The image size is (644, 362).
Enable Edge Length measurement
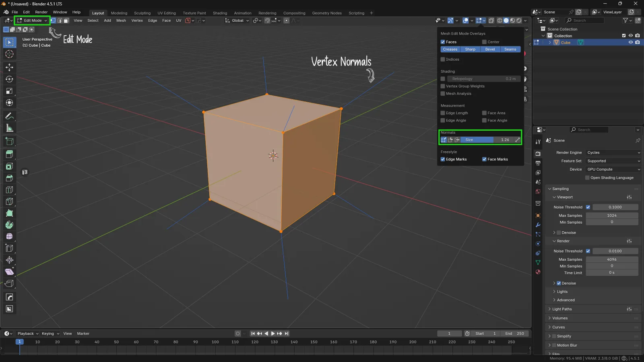tap(443, 113)
